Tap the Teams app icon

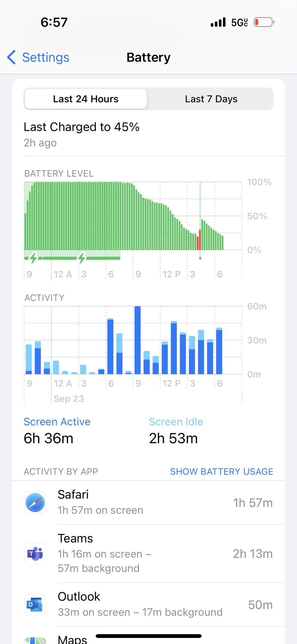(35, 554)
